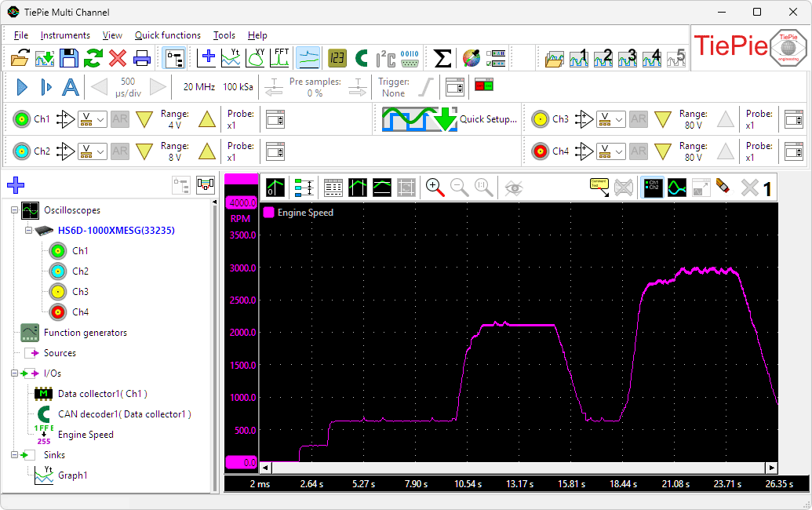This screenshot has width=812, height=510.
Task: Click the magenta Engine Speed legend swatch
Action: tap(268, 213)
